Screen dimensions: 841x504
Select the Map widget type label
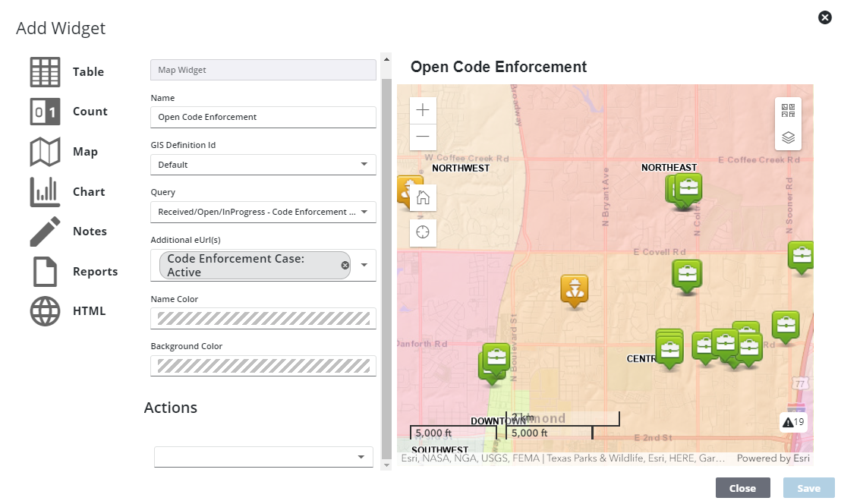(x=85, y=152)
